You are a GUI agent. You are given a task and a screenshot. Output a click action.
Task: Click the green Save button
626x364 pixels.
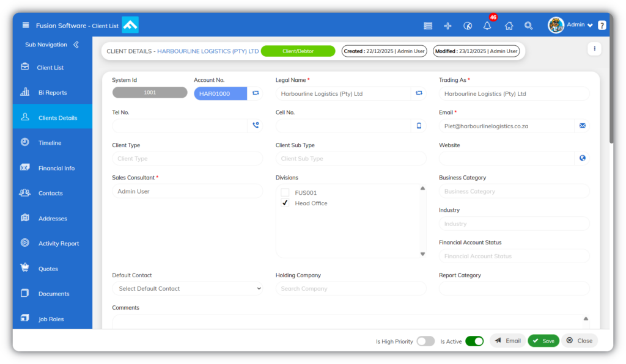pyautogui.click(x=543, y=341)
